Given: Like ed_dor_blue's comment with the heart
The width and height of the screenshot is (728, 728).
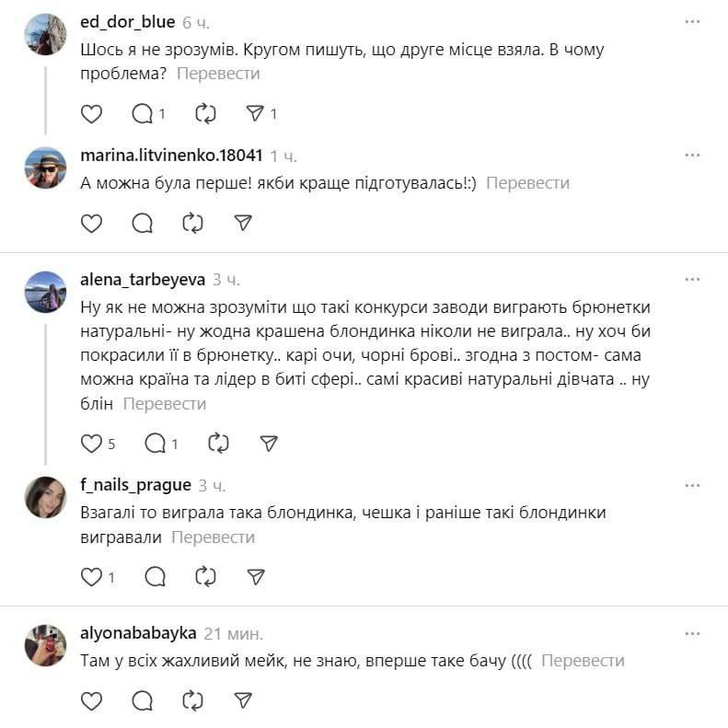Looking at the screenshot, I should click(x=91, y=114).
